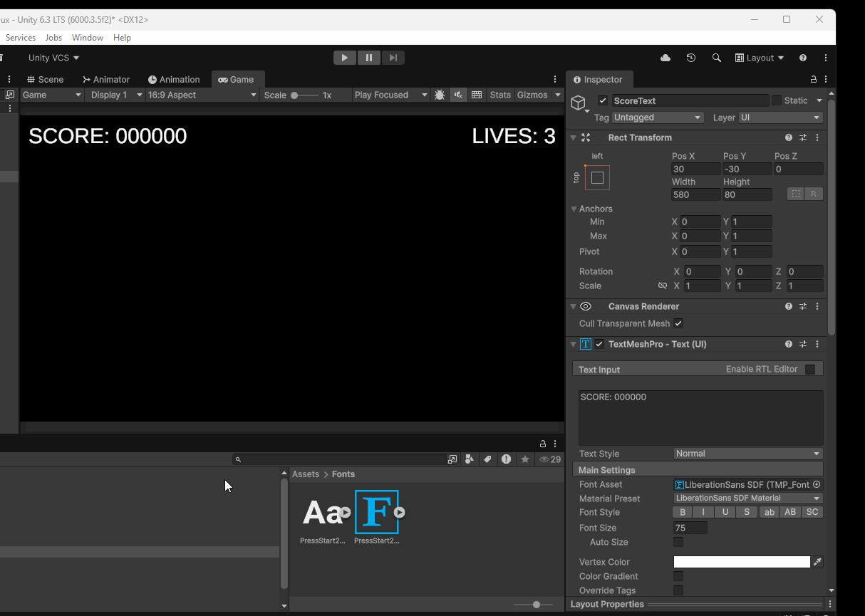Switch to the Animator tab
Image resolution: width=865 pixels, height=616 pixels.
click(105, 80)
